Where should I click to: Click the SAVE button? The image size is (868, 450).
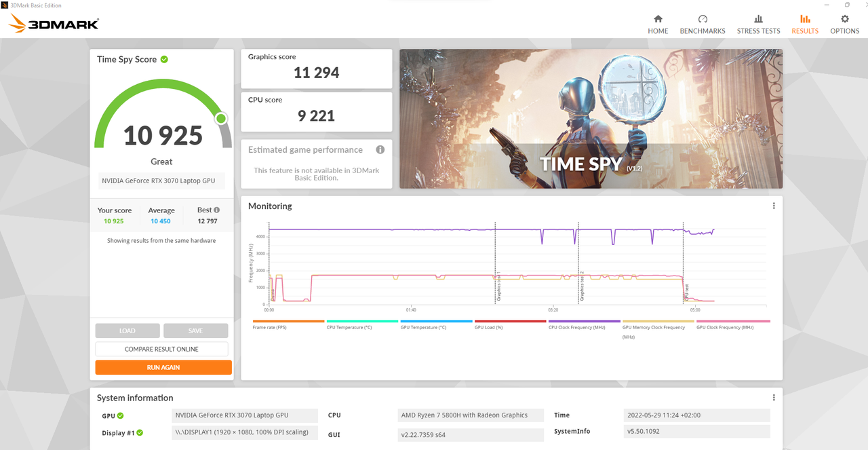click(195, 331)
